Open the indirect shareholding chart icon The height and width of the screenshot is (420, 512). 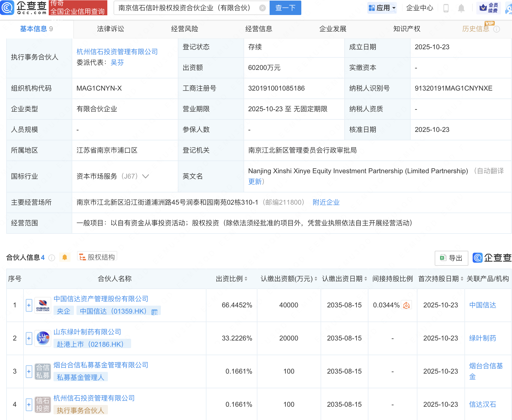406,305
